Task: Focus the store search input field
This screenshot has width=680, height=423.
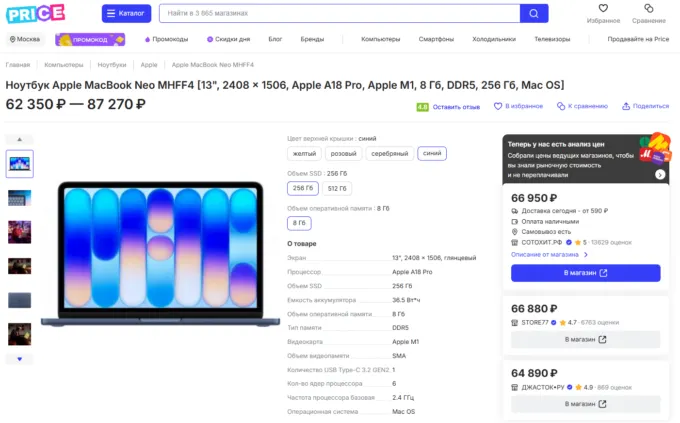Action: pyautogui.click(x=340, y=13)
